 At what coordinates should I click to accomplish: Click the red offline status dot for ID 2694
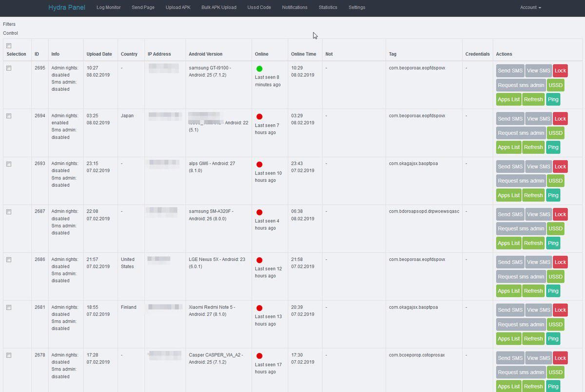pyautogui.click(x=259, y=117)
